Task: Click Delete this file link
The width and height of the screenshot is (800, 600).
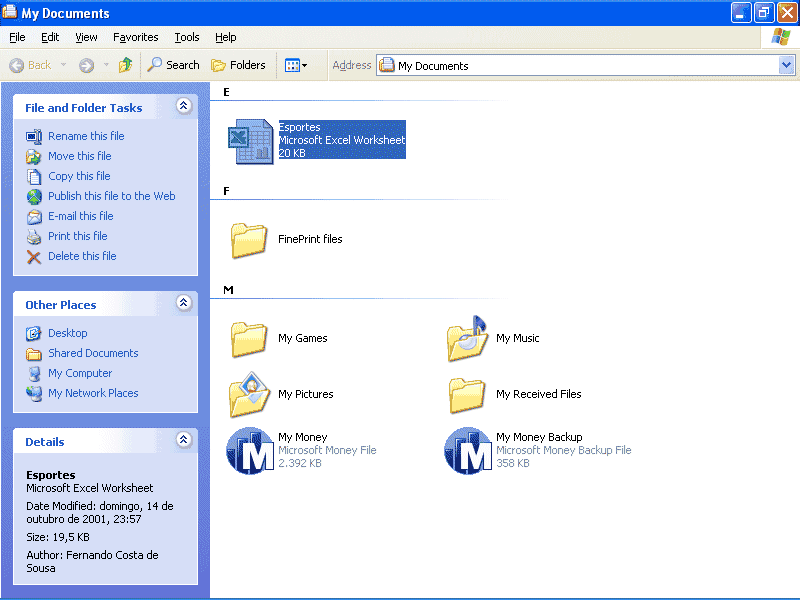Action: 82,256
